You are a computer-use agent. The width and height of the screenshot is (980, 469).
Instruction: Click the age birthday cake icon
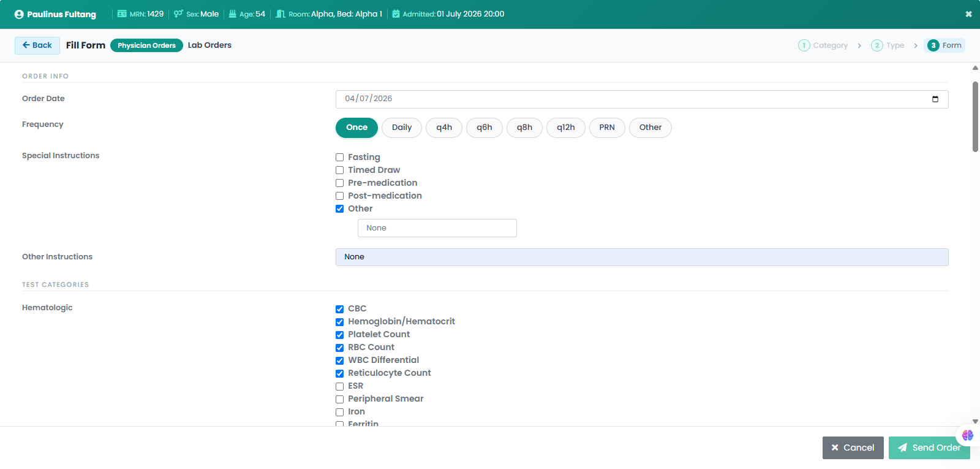click(x=233, y=13)
